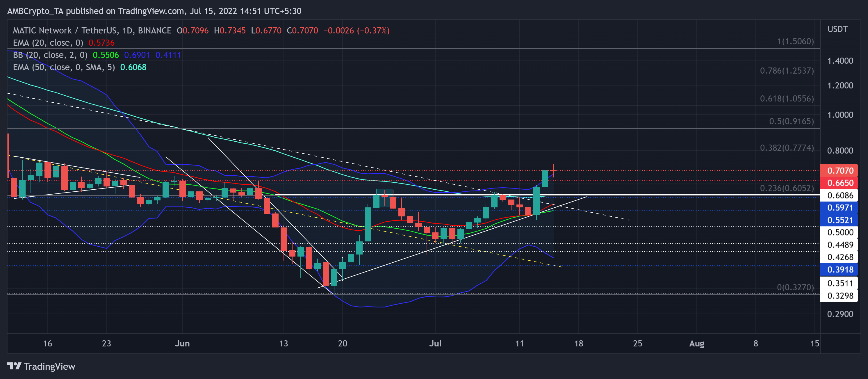Select the 0.6086 horizontal level price label
Viewport: 868px width, 379px height.
pos(840,195)
